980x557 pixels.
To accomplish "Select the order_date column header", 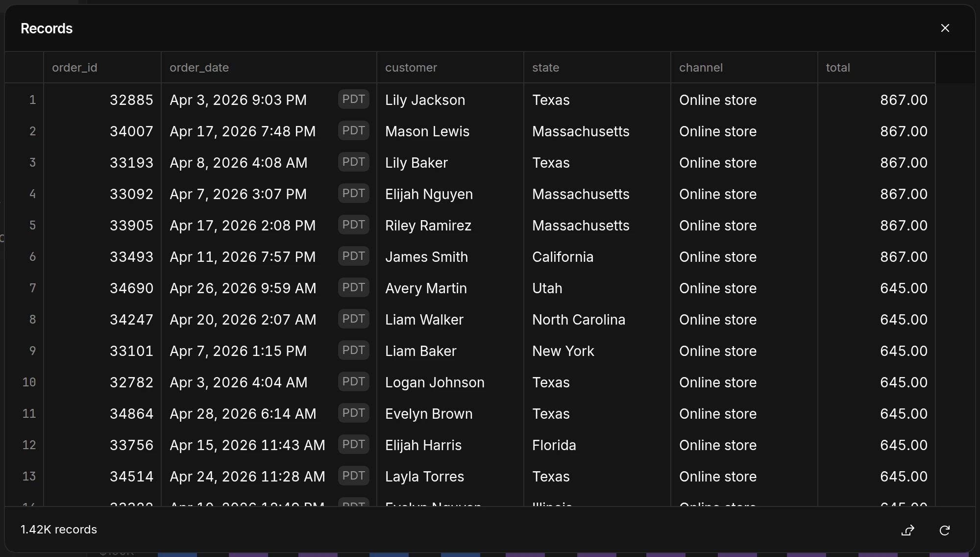I will pyautogui.click(x=269, y=68).
